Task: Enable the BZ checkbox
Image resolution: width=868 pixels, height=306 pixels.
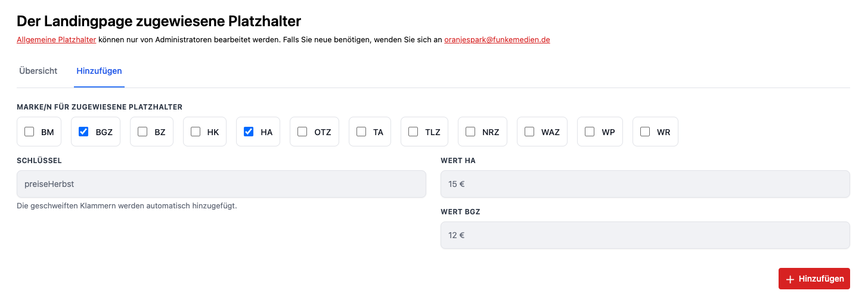Action: (x=142, y=132)
